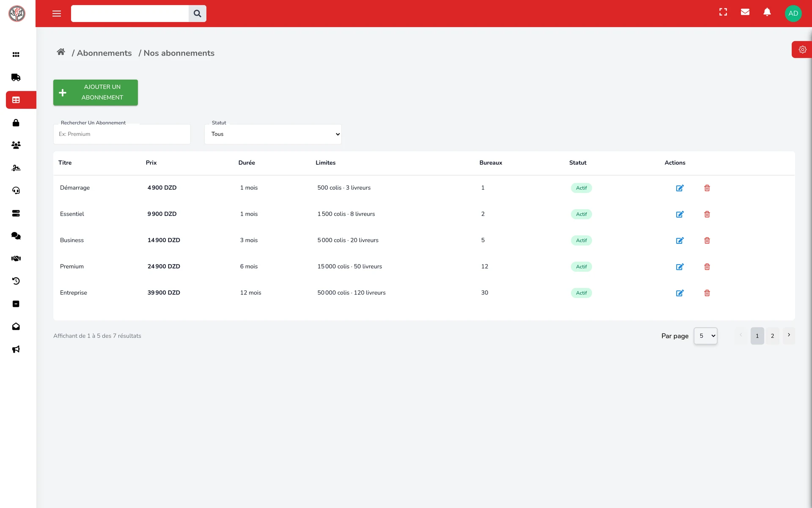This screenshot has width=812, height=508.
Task: Click Ajouter un abonnement button
Action: click(x=96, y=92)
